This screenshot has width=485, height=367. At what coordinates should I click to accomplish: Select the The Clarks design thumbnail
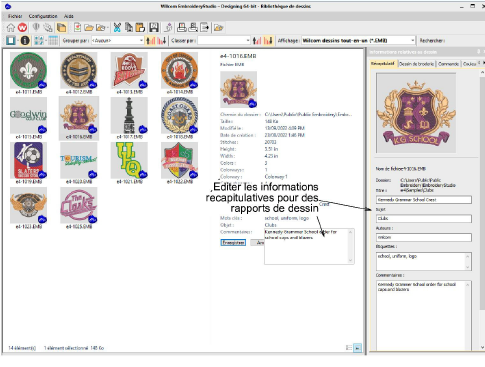tap(79, 205)
